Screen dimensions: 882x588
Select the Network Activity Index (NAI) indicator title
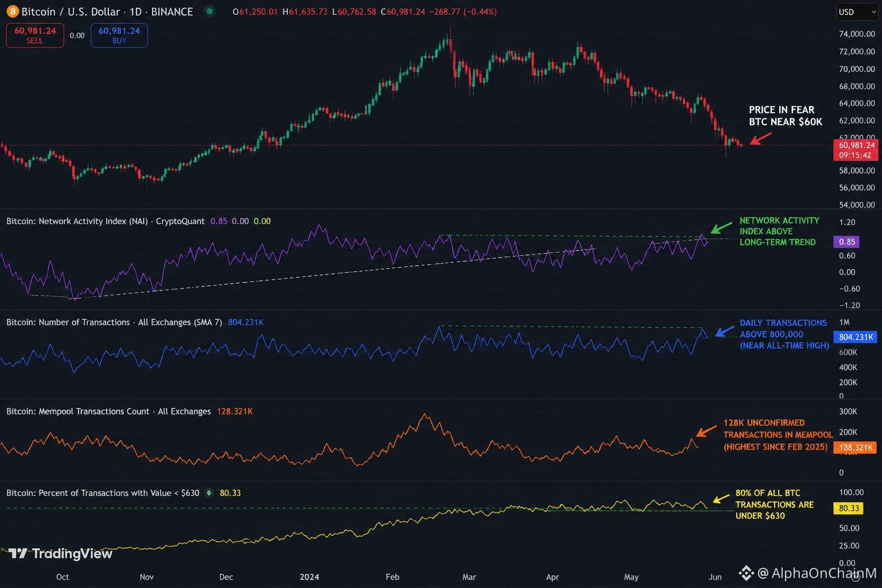point(105,221)
